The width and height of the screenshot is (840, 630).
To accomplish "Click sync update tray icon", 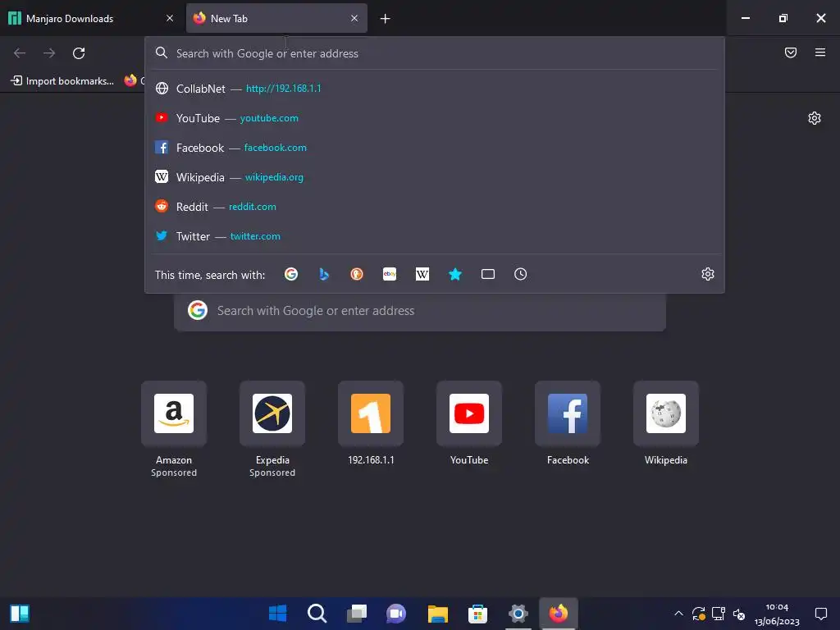I will pyautogui.click(x=698, y=614).
